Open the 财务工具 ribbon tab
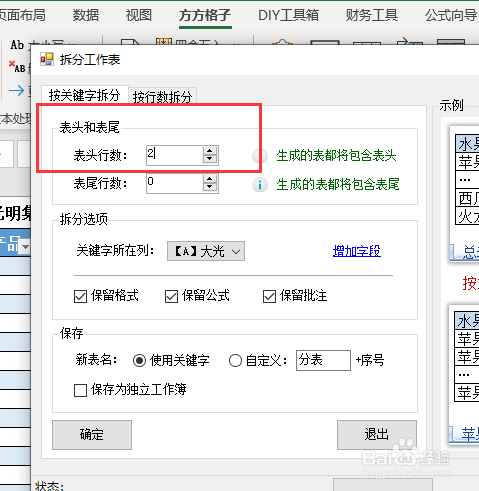The width and height of the screenshot is (479, 491). [x=372, y=15]
